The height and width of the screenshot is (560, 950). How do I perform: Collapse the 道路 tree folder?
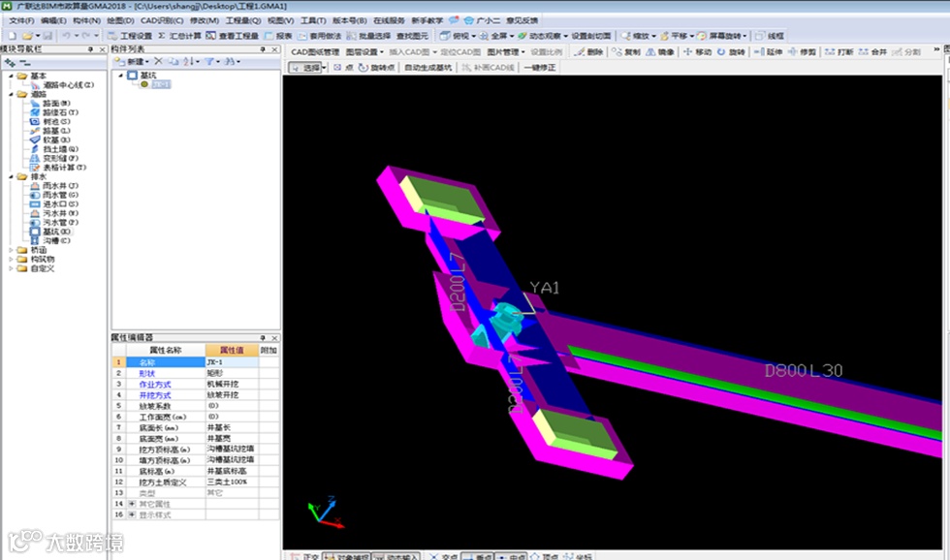tap(12, 94)
